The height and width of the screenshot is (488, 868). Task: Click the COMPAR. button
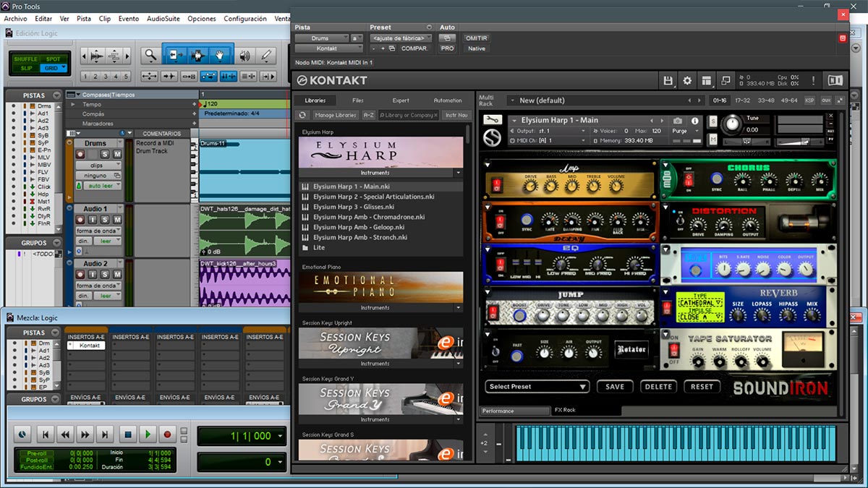(414, 48)
